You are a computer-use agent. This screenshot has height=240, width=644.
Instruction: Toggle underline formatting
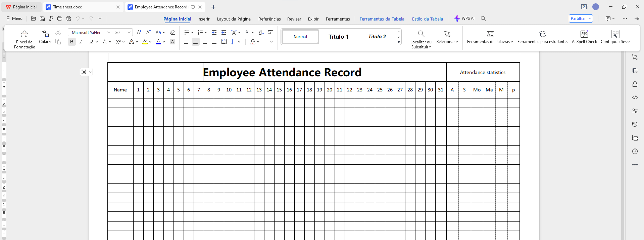click(x=91, y=42)
